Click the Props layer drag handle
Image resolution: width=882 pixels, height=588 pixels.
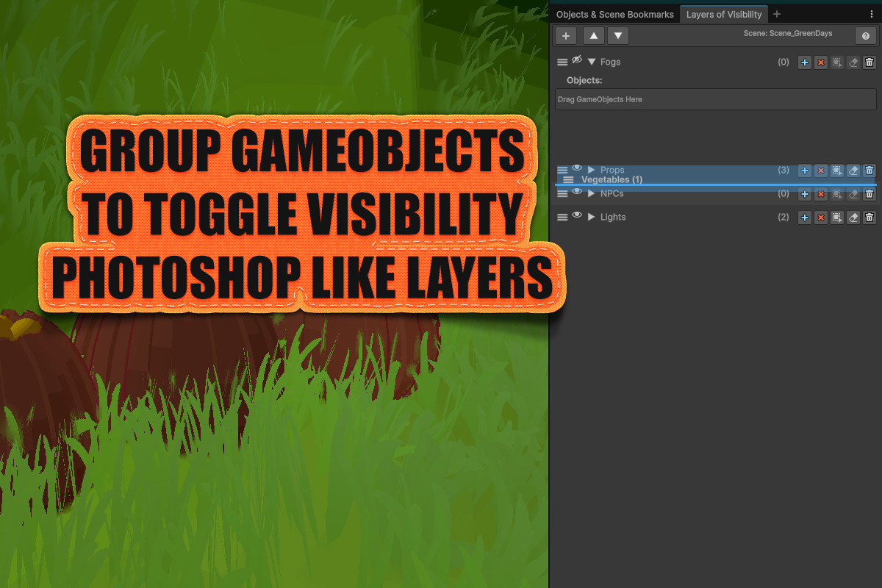point(562,171)
